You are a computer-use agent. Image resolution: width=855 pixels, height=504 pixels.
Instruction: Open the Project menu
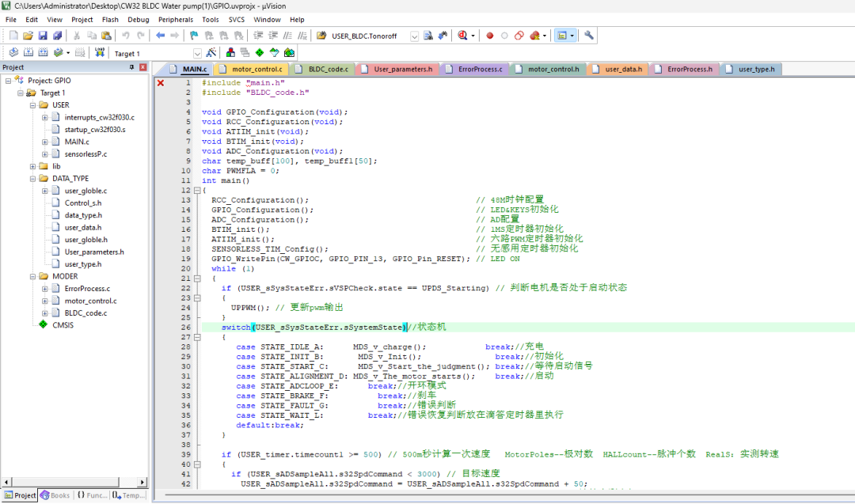(x=82, y=20)
